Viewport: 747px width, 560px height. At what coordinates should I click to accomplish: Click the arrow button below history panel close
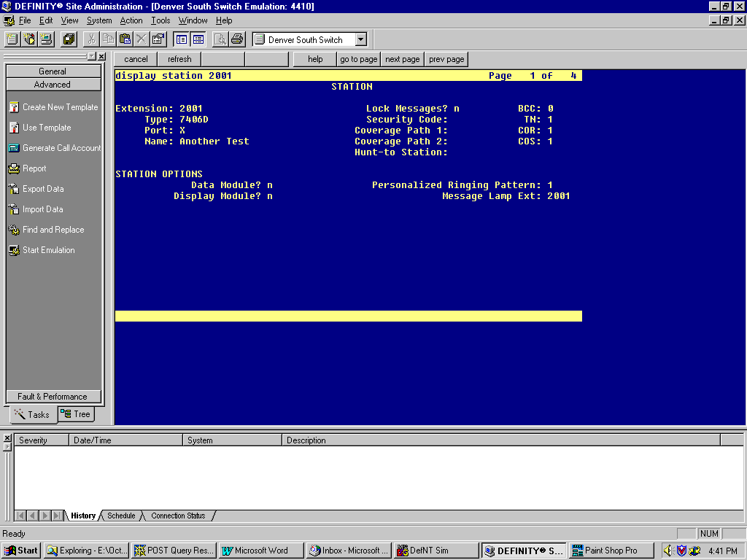7,447
